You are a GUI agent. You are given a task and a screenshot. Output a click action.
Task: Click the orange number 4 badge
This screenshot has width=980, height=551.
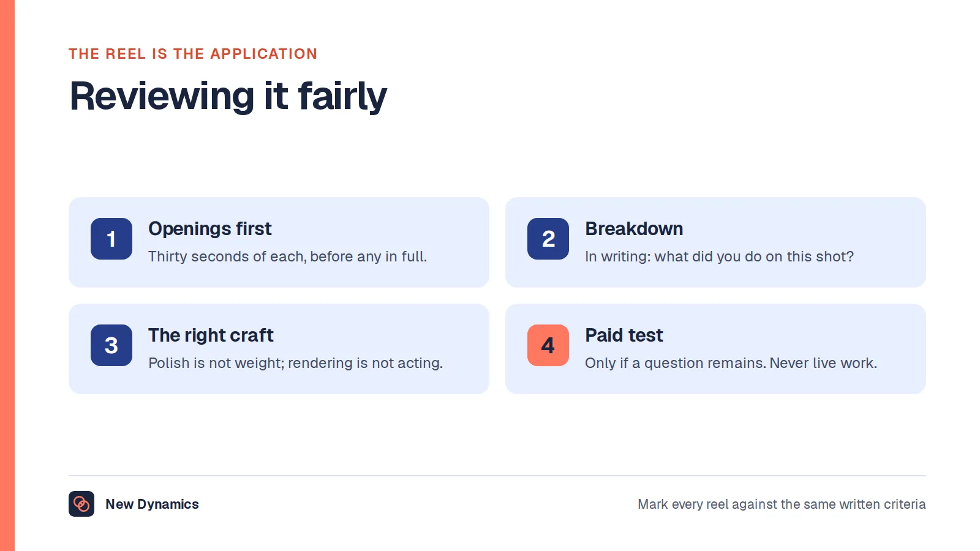(548, 345)
